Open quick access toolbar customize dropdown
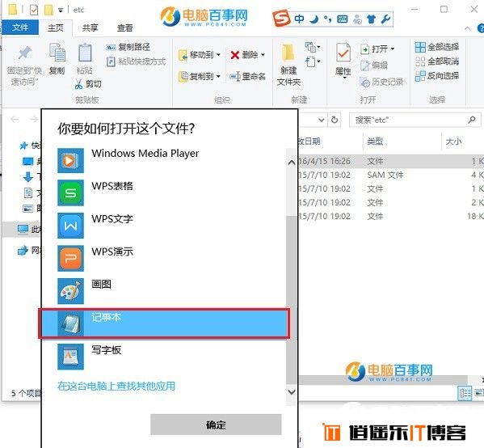The width and height of the screenshot is (484, 448). (x=61, y=11)
